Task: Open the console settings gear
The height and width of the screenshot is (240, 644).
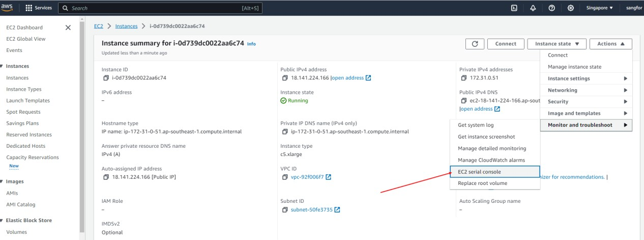Action: (x=571, y=8)
